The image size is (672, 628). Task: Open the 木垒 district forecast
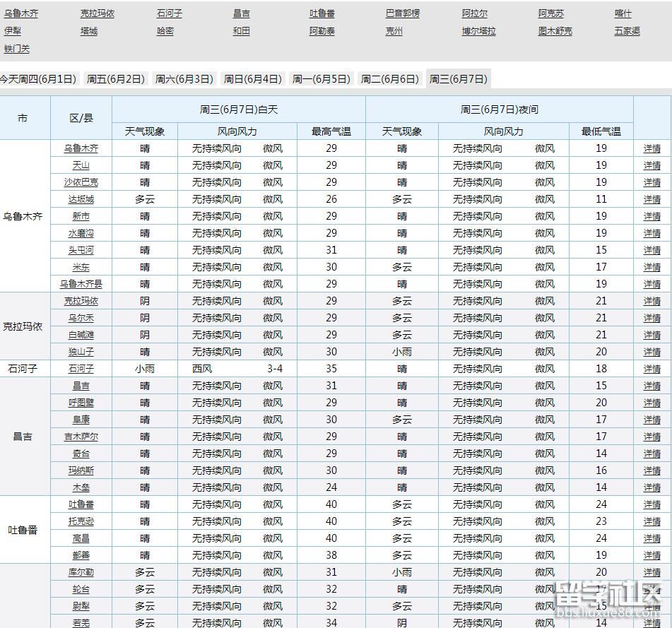(80, 487)
